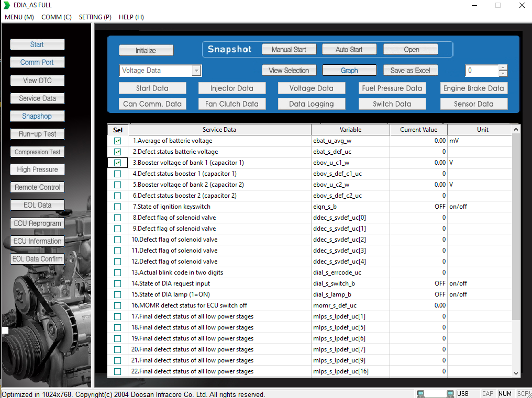Image resolution: width=532 pixels, height=398 pixels.
Task: Click the Initialize button
Action: pos(146,51)
